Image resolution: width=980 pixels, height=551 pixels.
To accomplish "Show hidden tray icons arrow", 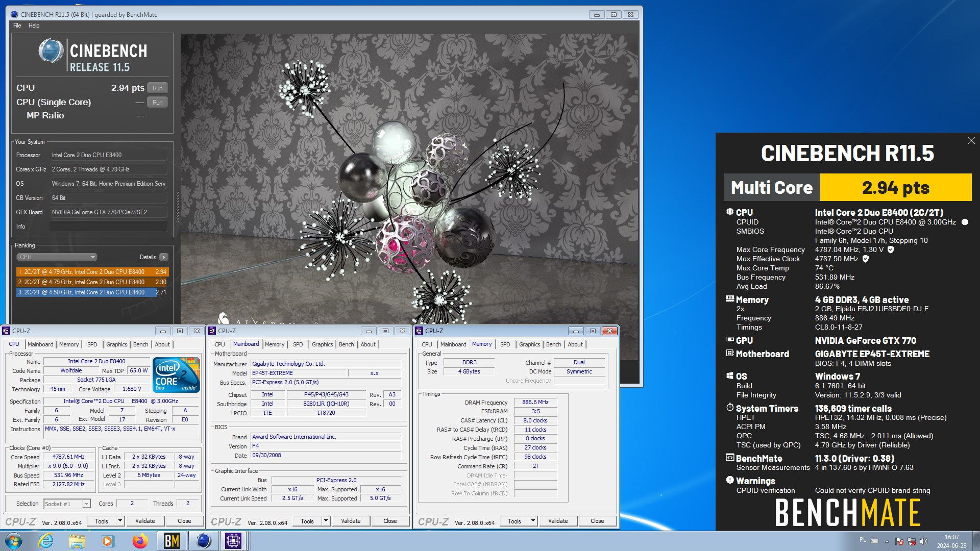I will (x=887, y=541).
